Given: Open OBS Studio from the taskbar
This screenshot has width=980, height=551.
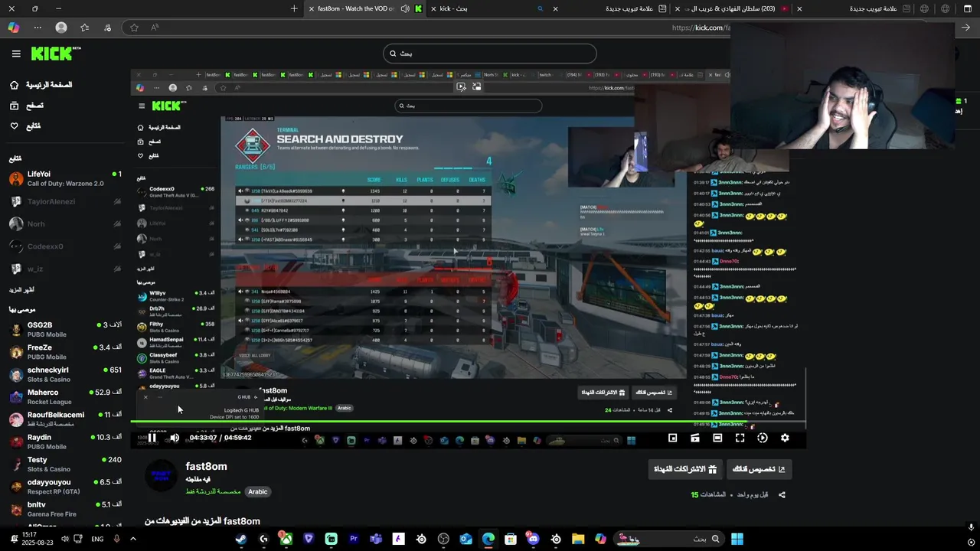Looking at the screenshot, I should tap(443, 539).
